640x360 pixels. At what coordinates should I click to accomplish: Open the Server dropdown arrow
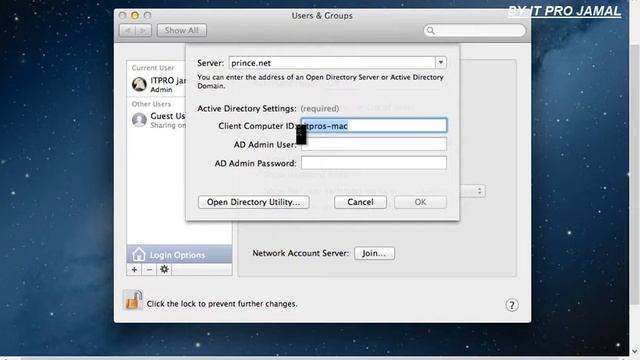tap(441, 63)
